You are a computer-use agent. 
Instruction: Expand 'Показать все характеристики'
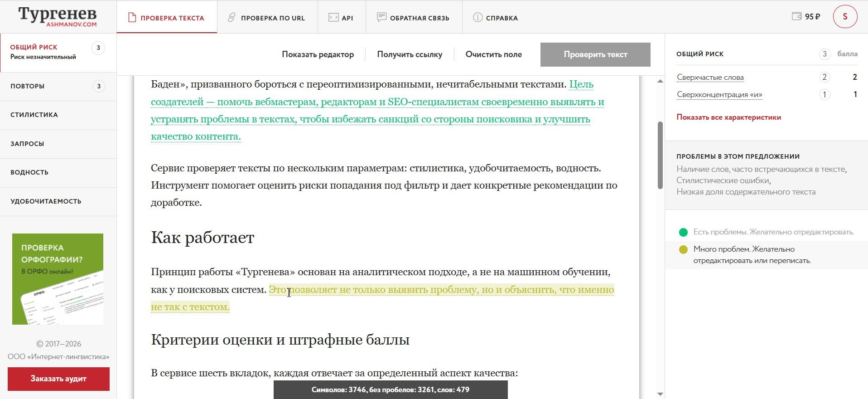click(728, 117)
